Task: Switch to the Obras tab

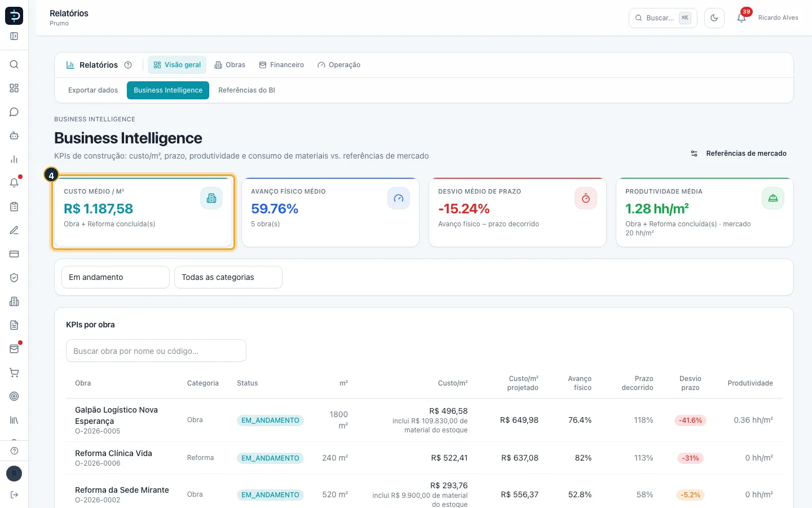Action: click(230, 65)
